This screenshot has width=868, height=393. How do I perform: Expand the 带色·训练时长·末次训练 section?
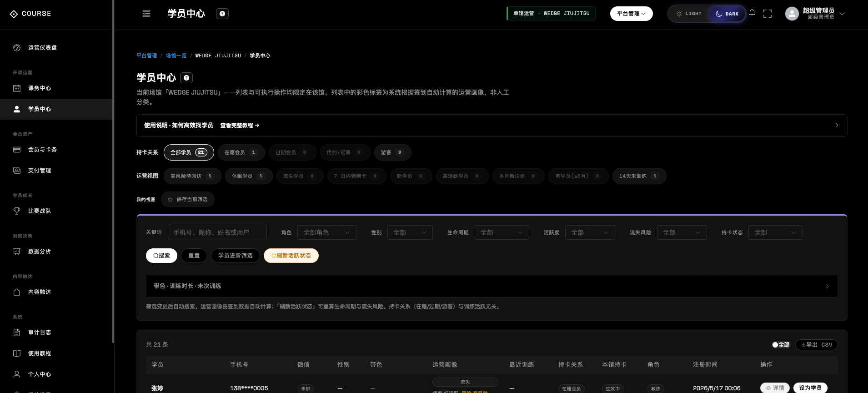pyautogui.click(x=492, y=286)
